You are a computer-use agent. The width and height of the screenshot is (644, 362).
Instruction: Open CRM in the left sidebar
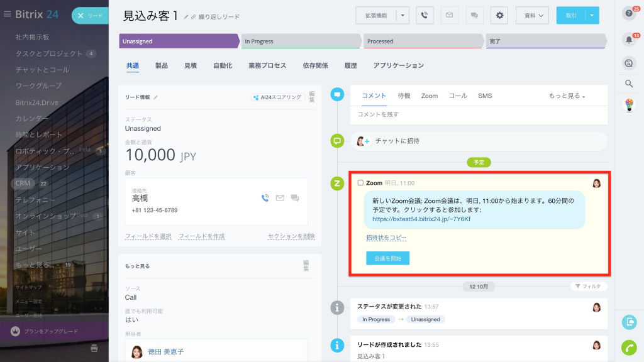point(23,184)
